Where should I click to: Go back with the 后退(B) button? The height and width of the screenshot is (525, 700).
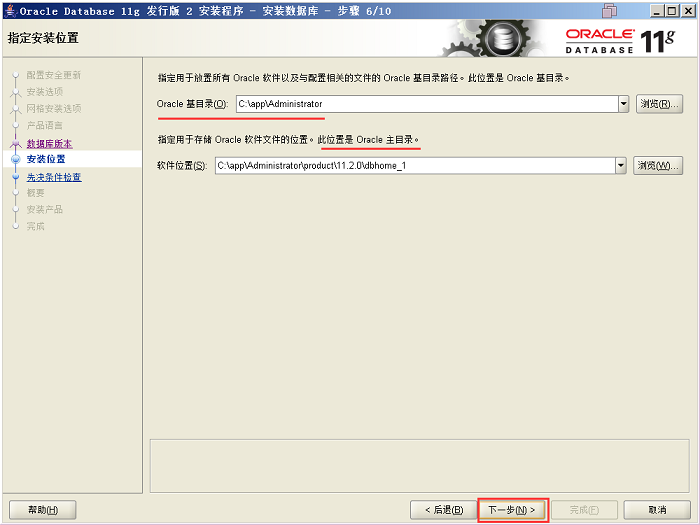444,510
